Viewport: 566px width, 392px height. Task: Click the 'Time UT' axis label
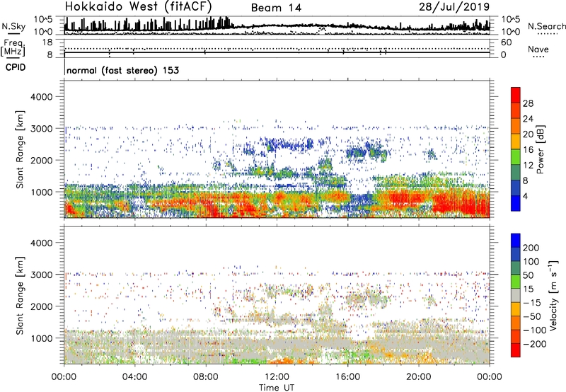pos(277,387)
